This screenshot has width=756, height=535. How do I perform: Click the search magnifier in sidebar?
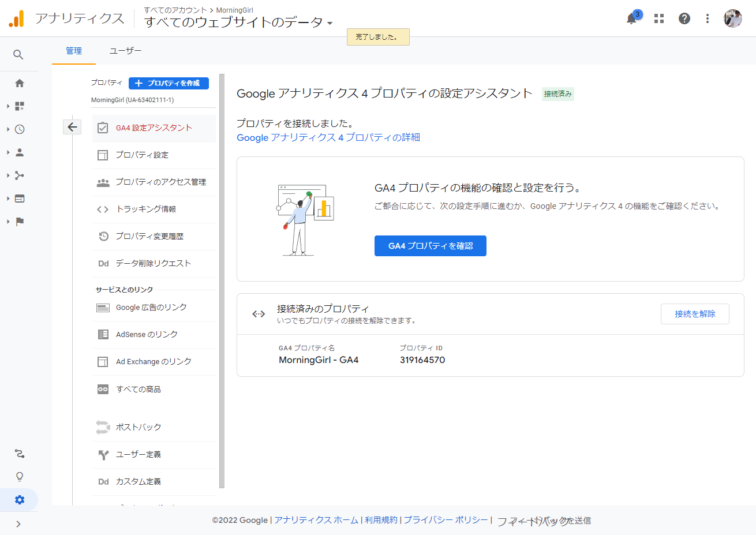pos(18,55)
